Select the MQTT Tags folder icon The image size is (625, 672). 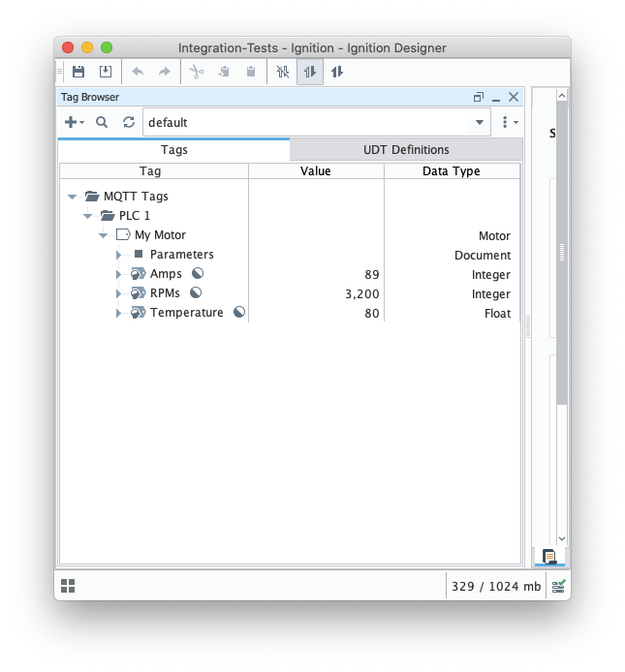92,197
